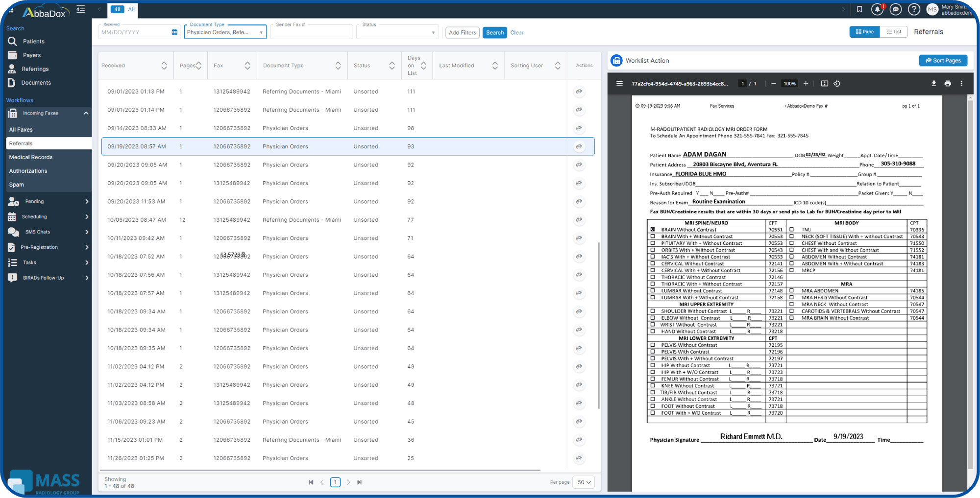Rotate the PDF page in viewer

pos(837,84)
